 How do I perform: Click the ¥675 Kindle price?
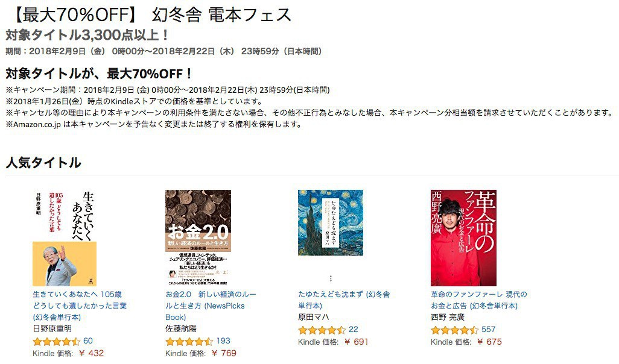(489, 342)
